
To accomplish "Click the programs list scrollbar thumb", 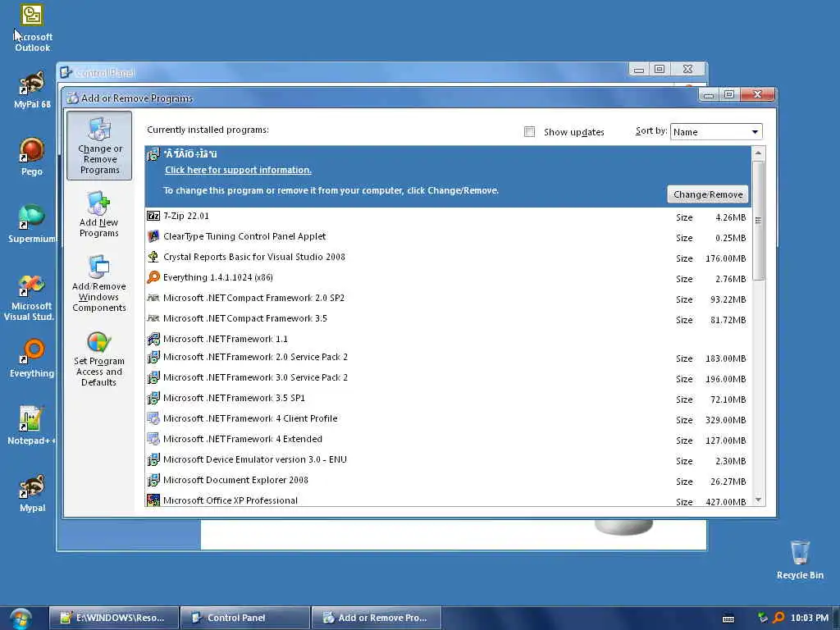I will (x=758, y=220).
